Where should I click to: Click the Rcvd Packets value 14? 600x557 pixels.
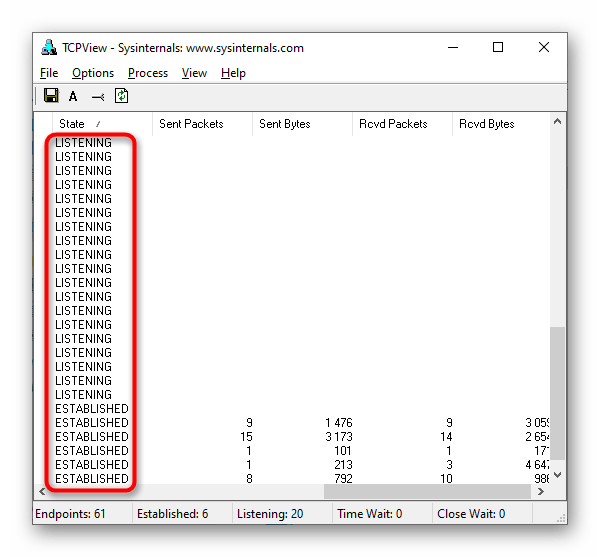pos(446,437)
